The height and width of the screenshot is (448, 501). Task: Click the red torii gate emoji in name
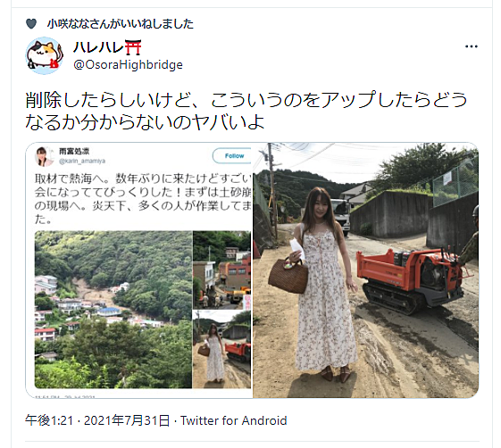pos(133,47)
